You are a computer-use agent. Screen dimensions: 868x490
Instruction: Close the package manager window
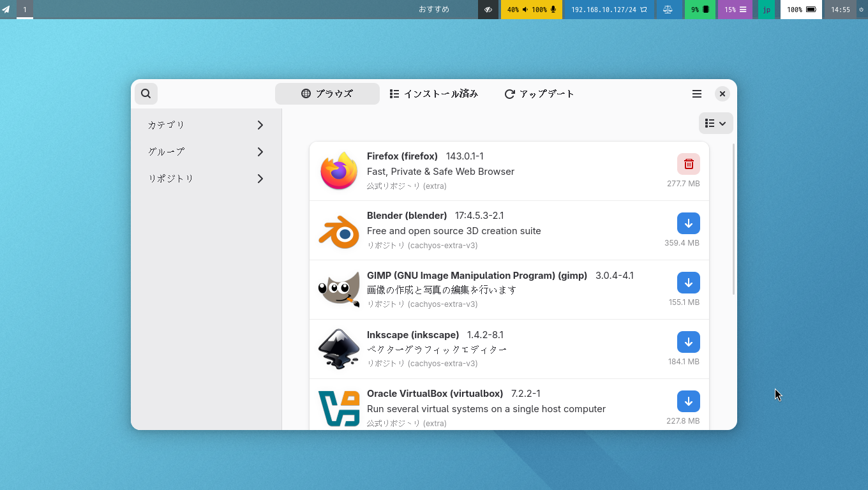point(722,94)
